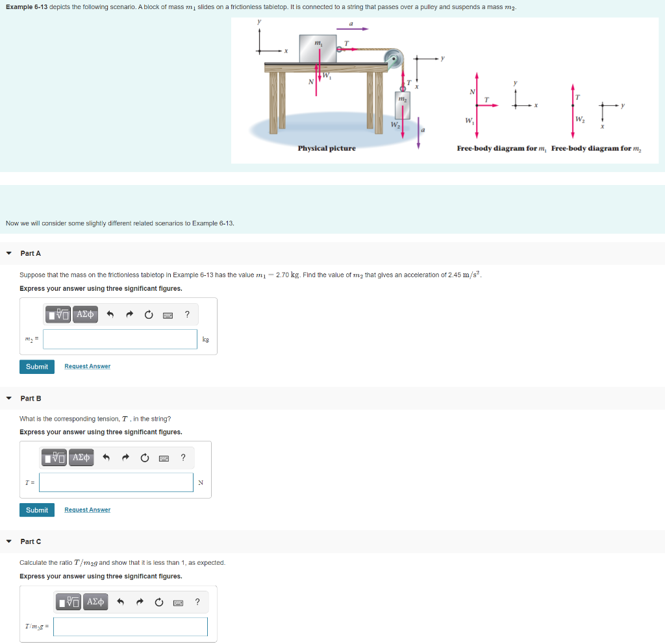Open the ΑΣΦ Greek symbols menu in Part A

click(84, 315)
